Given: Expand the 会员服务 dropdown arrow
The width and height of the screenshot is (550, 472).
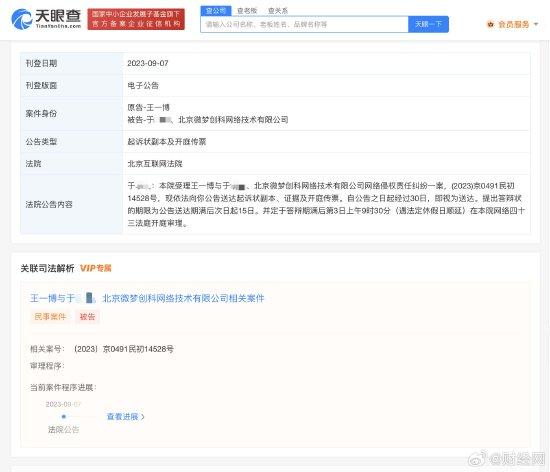Looking at the screenshot, I should (x=536, y=24).
